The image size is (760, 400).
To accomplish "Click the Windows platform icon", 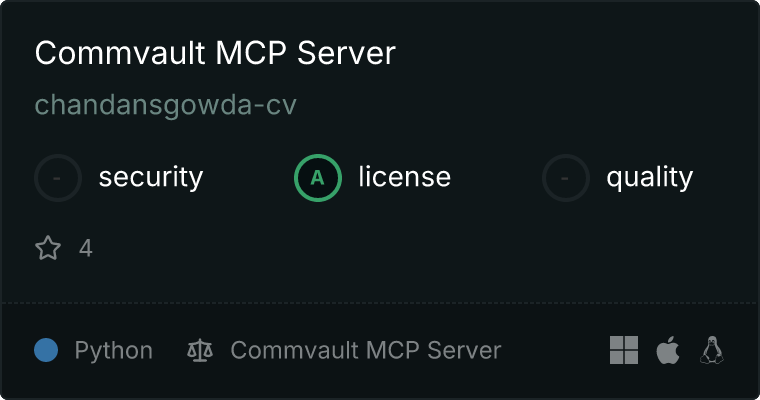I will (624, 350).
